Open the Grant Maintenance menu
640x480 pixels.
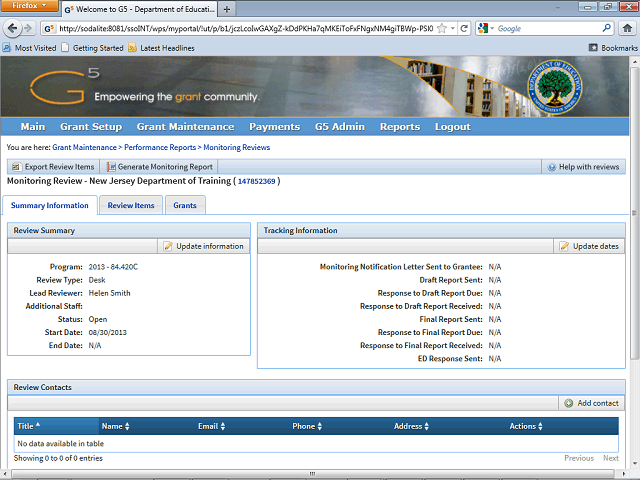pos(185,127)
